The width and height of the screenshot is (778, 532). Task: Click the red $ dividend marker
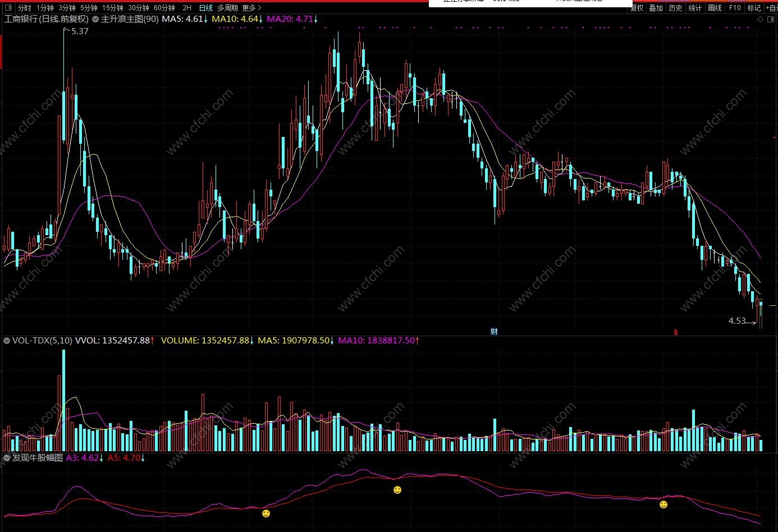[676, 332]
